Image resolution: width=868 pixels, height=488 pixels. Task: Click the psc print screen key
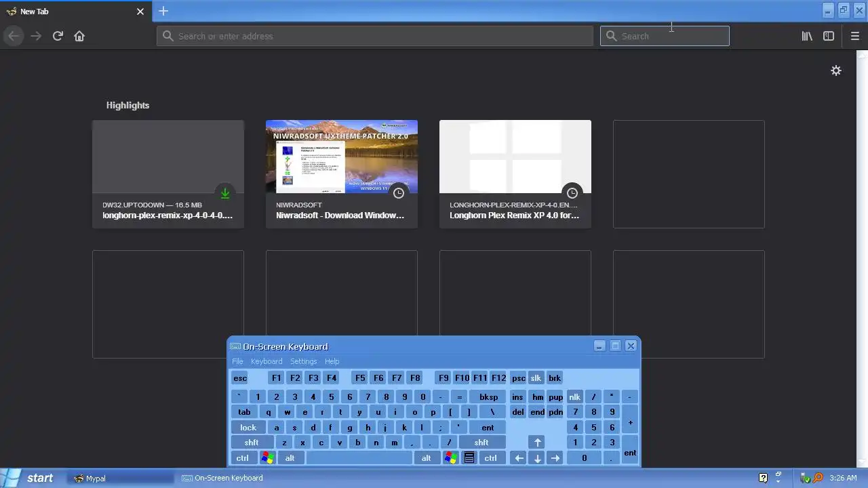click(x=518, y=378)
